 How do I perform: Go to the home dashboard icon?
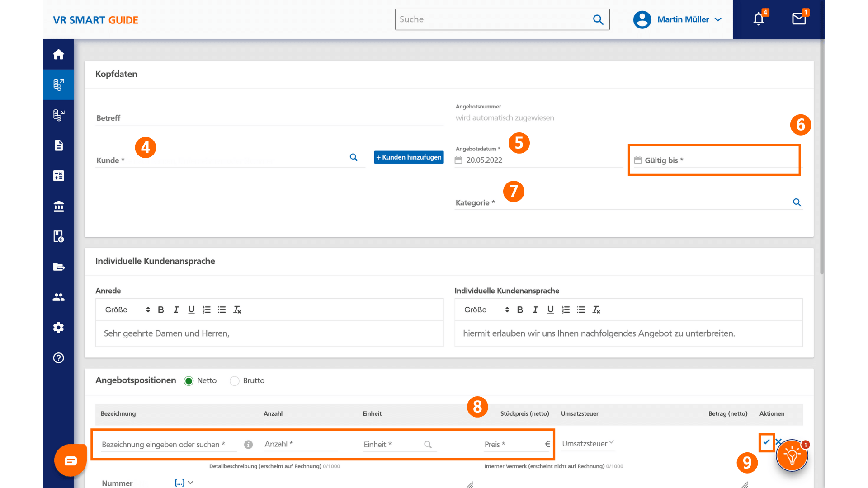coord(58,54)
